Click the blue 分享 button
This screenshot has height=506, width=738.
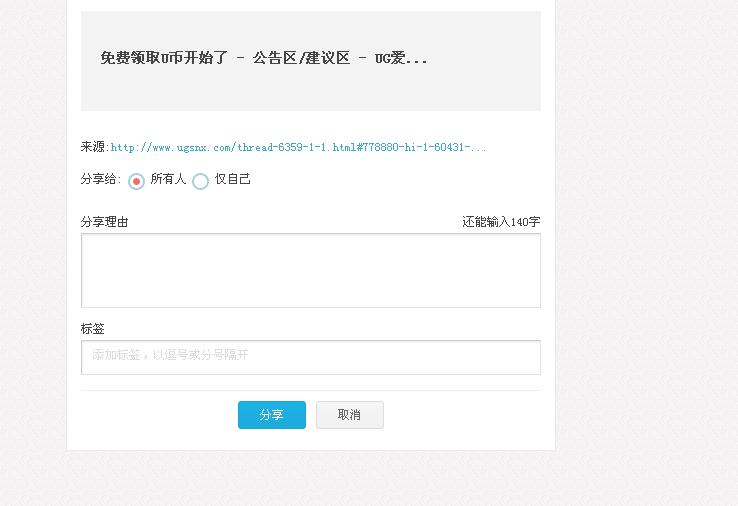pyautogui.click(x=272, y=415)
